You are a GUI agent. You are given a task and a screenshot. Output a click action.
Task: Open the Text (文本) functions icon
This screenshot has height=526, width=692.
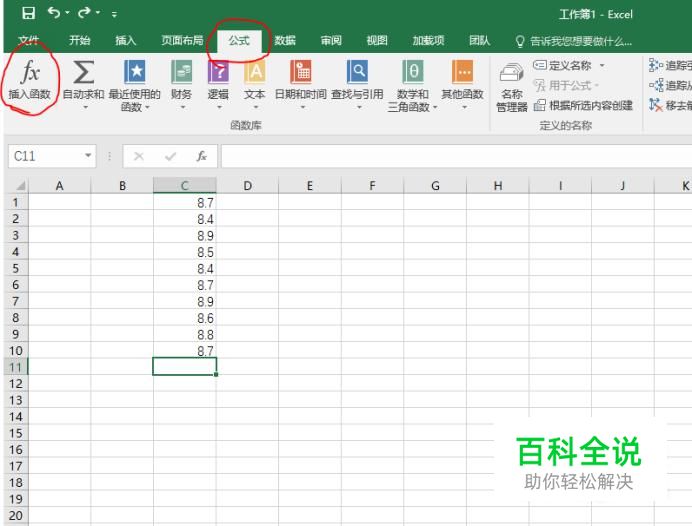click(x=255, y=71)
